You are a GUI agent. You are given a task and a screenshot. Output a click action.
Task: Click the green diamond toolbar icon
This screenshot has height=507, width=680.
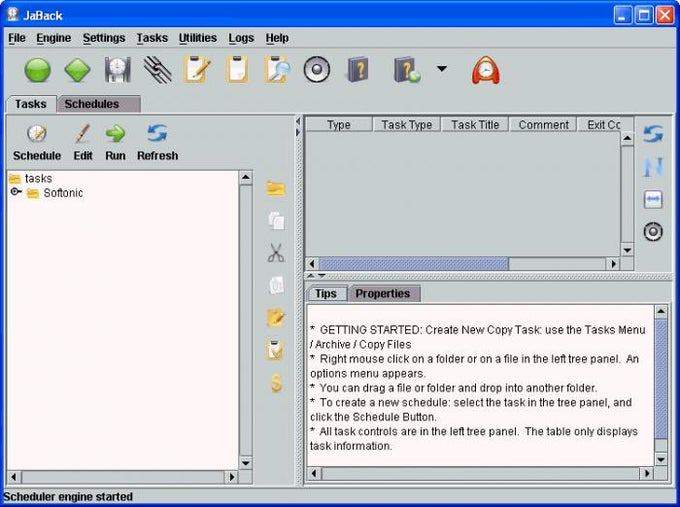pos(77,69)
